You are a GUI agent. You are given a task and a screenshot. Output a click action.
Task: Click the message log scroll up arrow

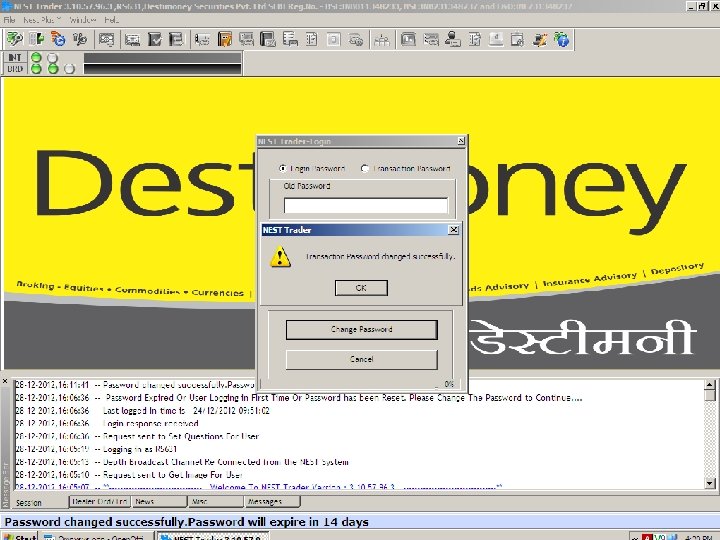pos(710,384)
